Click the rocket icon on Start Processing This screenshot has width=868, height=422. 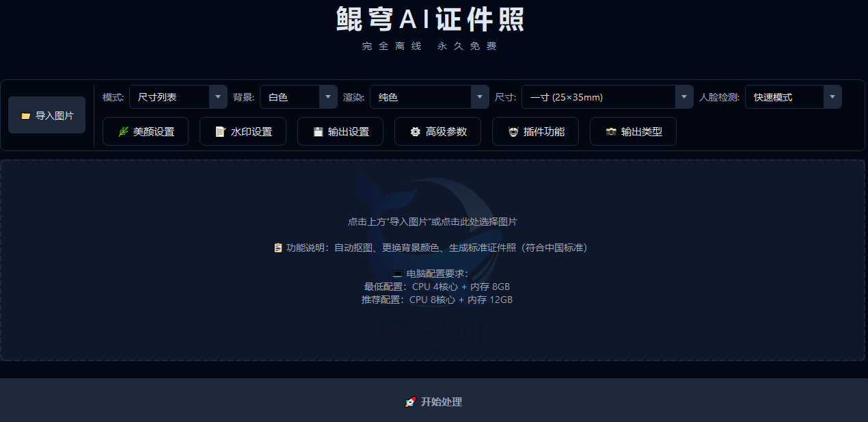410,402
